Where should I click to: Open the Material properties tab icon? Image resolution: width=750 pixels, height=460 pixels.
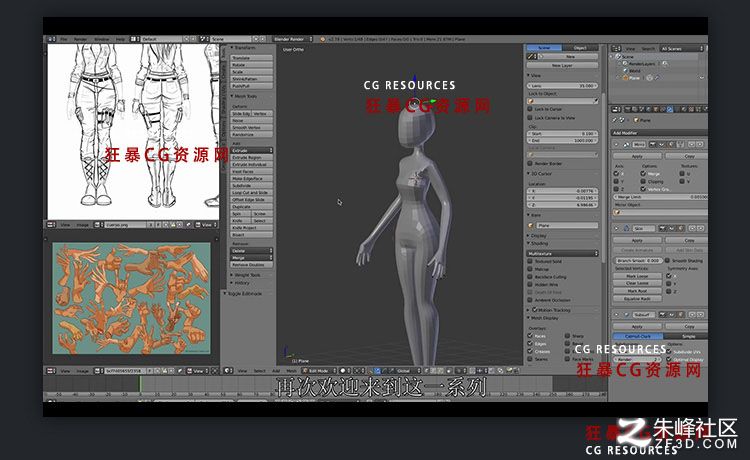(684, 110)
